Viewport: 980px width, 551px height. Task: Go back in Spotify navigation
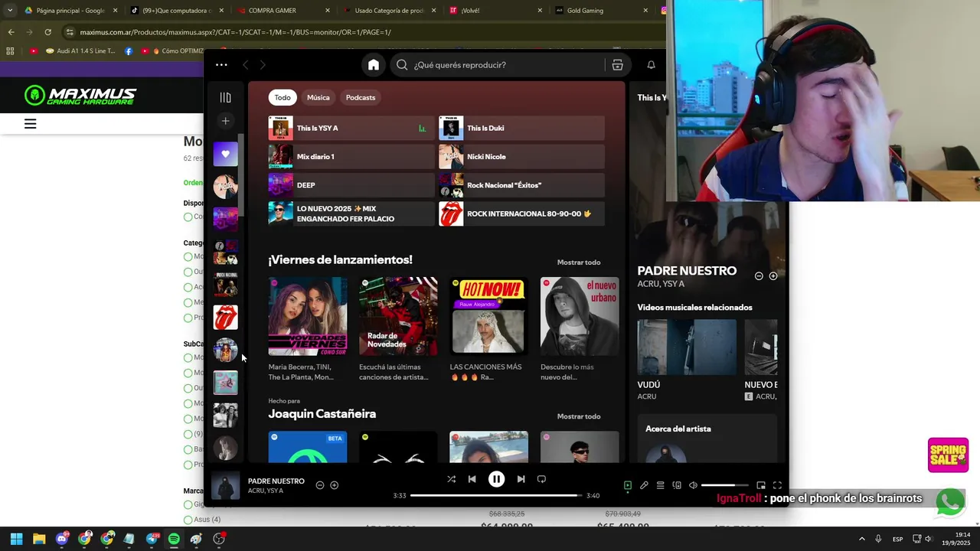(246, 65)
